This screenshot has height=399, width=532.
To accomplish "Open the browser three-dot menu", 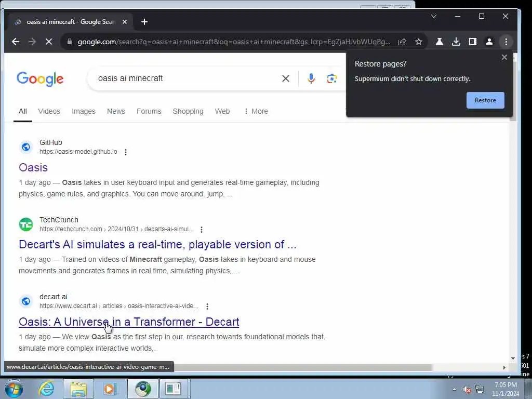I will point(506,42).
